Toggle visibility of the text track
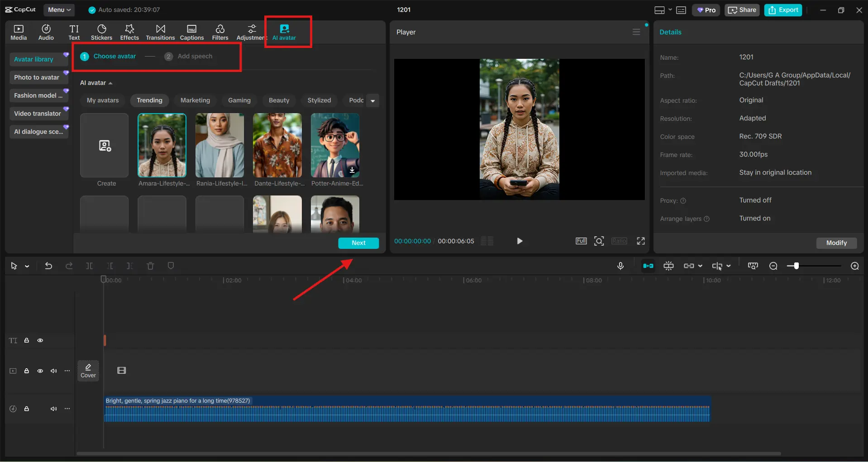 pos(40,340)
